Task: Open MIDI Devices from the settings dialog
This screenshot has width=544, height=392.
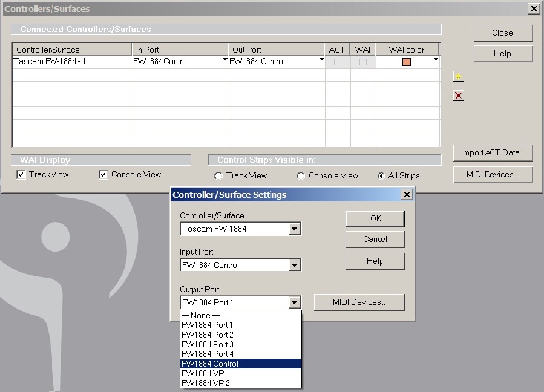Action: 359,302
